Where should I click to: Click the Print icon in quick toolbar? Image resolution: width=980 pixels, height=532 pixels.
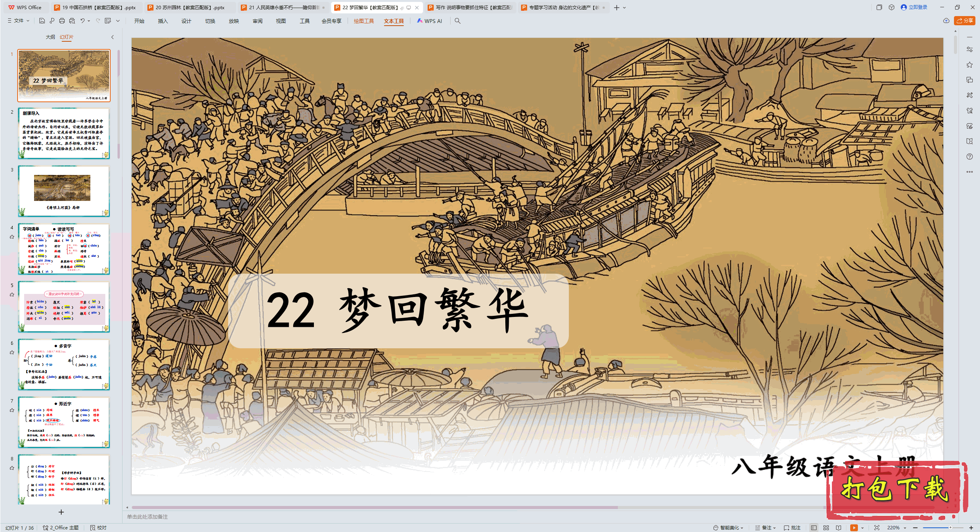pyautogui.click(x=62, y=21)
